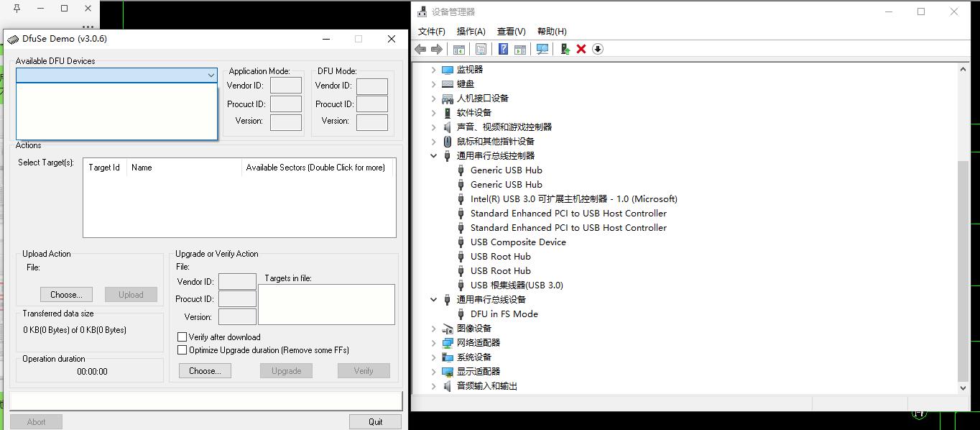
Task: Click the Upgrade section Version field
Action: point(237,317)
